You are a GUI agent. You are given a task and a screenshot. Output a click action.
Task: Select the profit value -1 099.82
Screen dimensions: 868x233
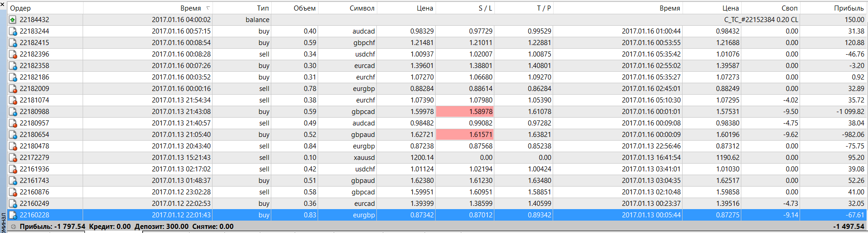point(850,112)
